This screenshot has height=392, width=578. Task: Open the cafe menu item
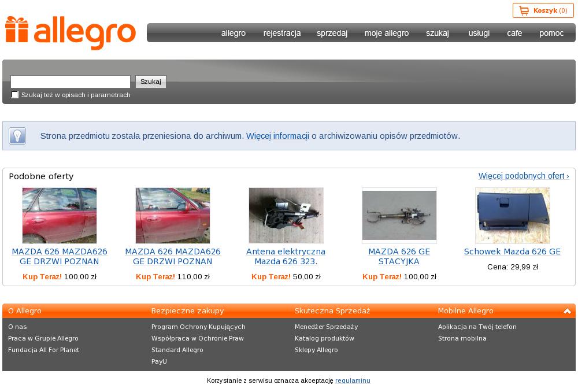(514, 33)
